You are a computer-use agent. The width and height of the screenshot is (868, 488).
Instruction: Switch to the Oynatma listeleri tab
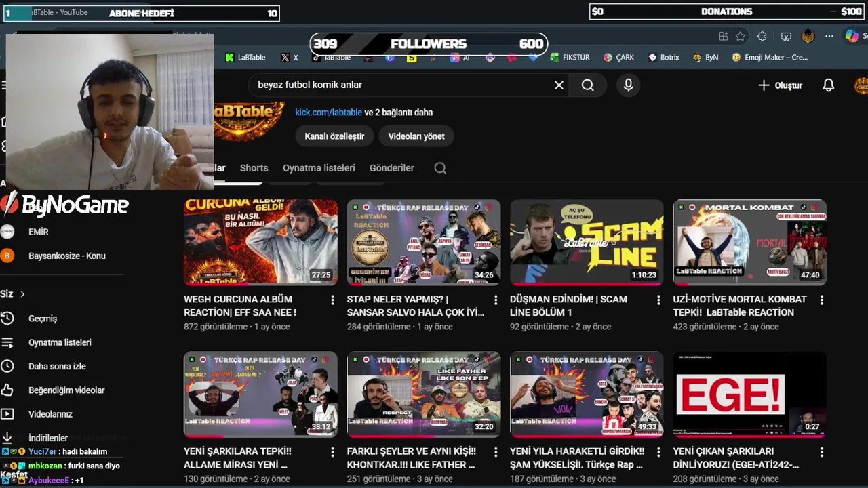[x=319, y=168]
